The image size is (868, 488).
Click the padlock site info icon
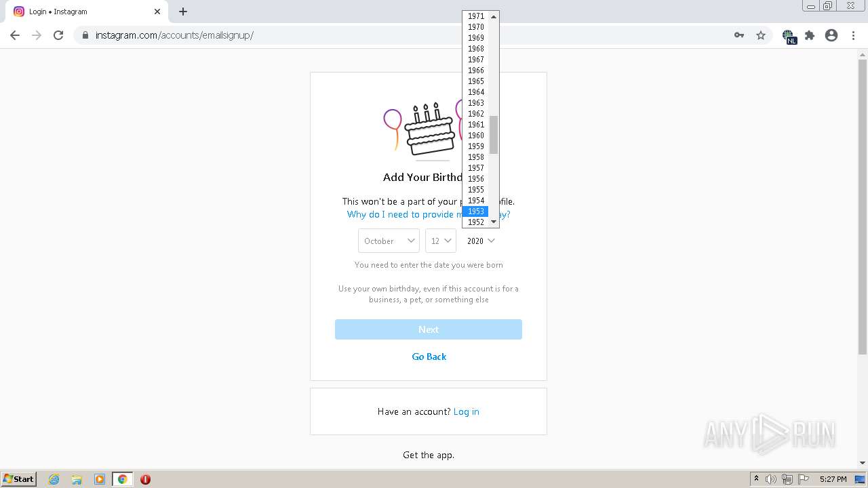pos(85,35)
